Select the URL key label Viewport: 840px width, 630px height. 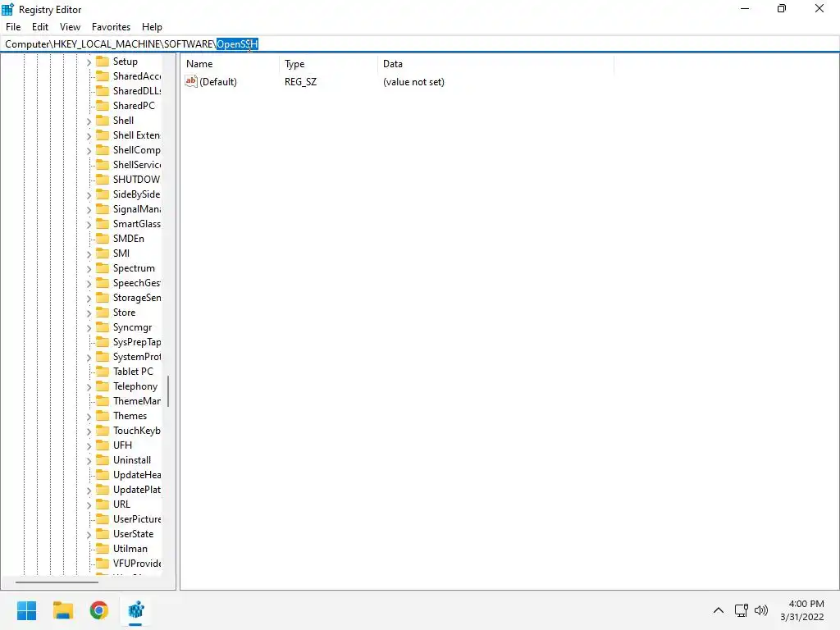click(x=121, y=504)
